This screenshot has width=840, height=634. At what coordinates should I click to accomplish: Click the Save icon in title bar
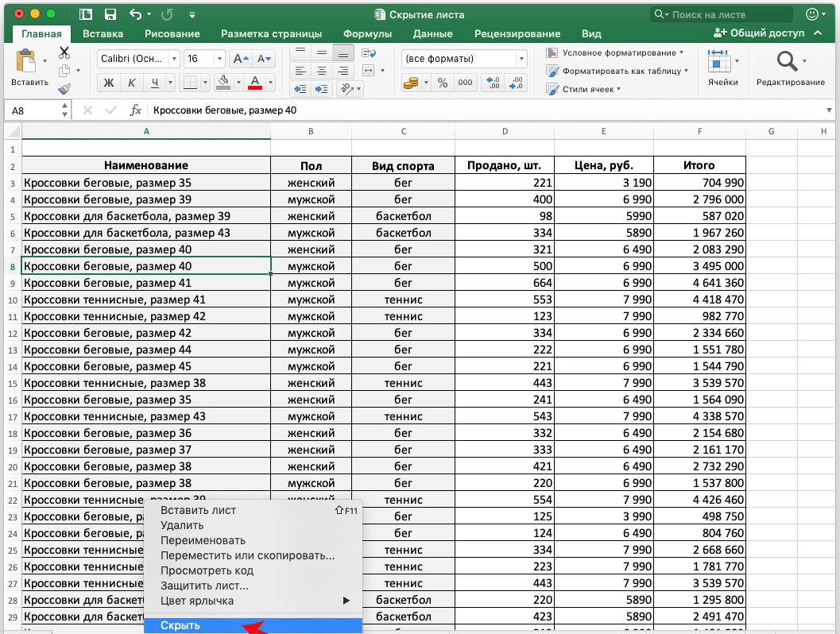pyautogui.click(x=110, y=14)
